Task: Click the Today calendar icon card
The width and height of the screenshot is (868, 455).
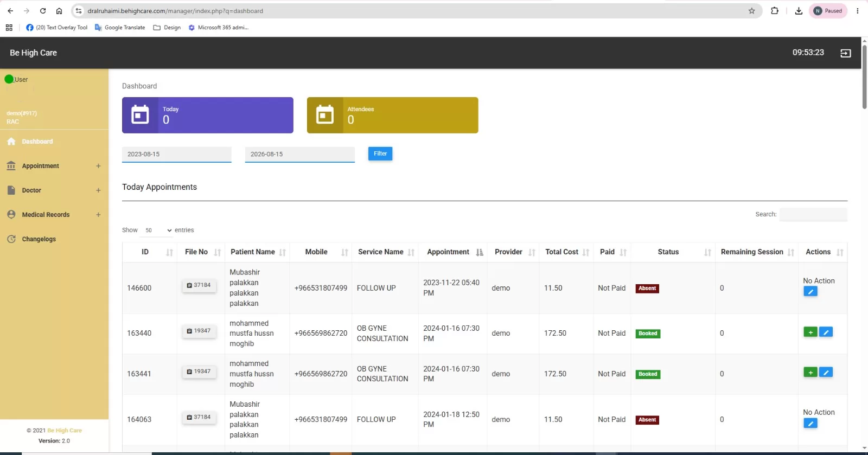Action: [x=140, y=114]
